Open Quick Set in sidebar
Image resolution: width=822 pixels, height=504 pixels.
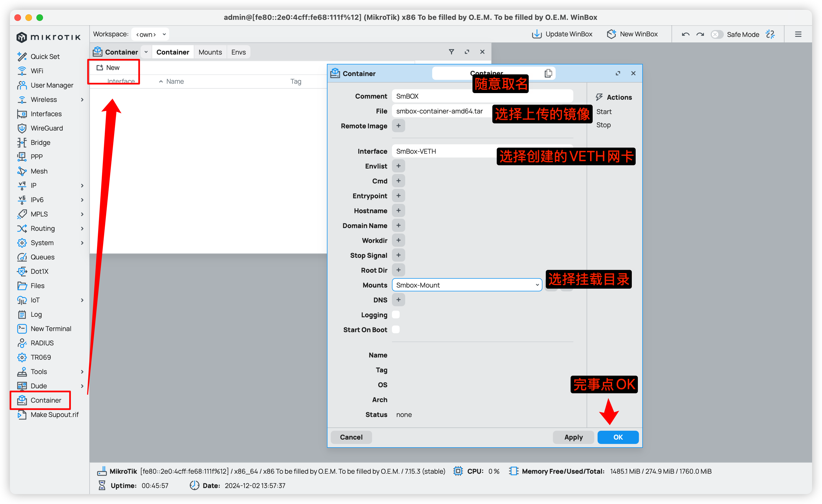(x=45, y=57)
